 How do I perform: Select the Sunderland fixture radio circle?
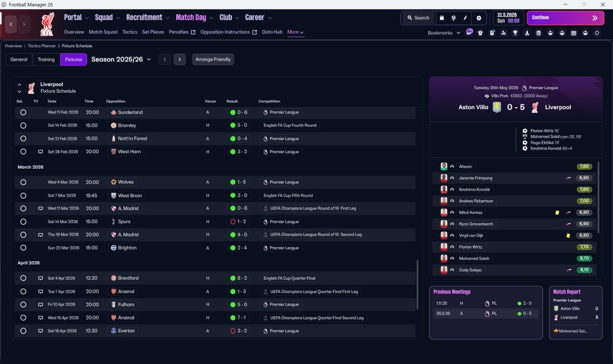(x=23, y=113)
